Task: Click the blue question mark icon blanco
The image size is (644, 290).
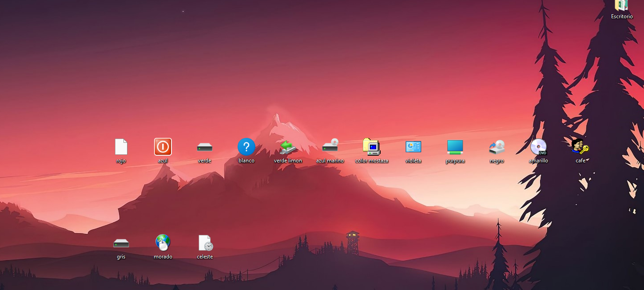Action: point(246,147)
